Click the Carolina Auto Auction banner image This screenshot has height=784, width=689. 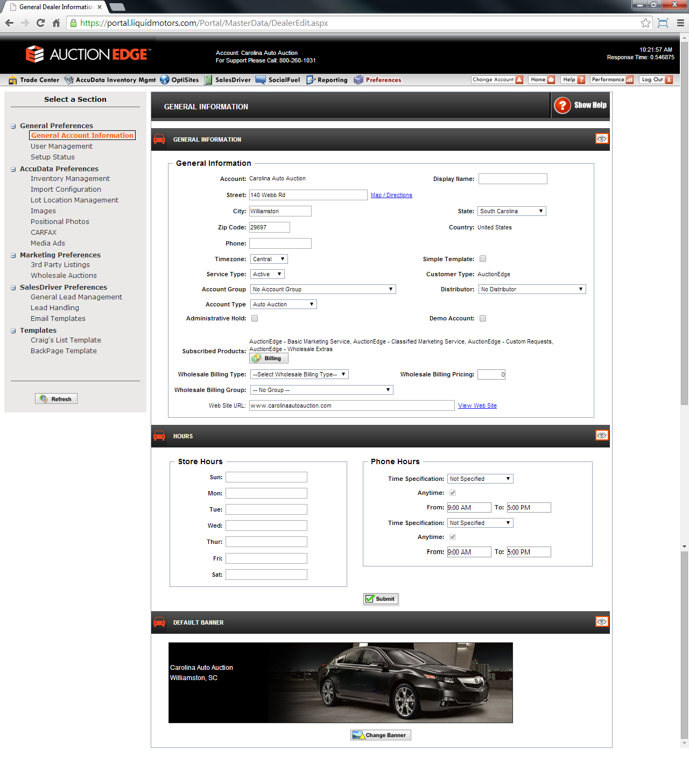[341, 683]
